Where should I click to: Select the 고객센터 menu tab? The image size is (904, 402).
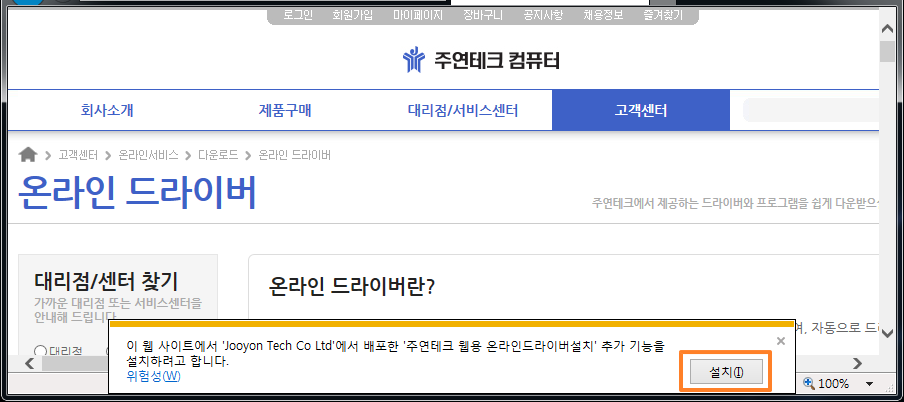[641, 110]
